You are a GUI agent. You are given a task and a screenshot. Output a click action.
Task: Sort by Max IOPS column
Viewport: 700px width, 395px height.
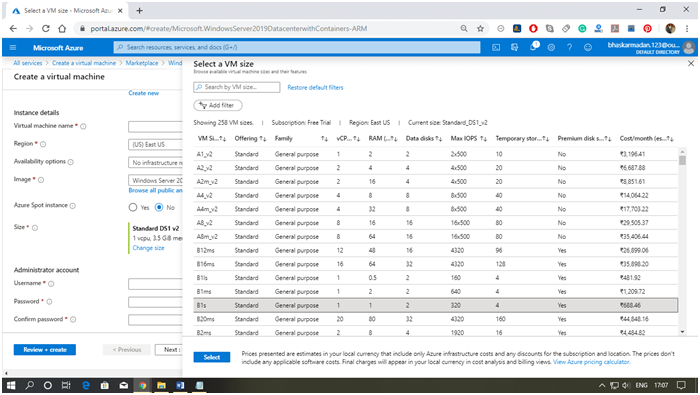[469, 138]
